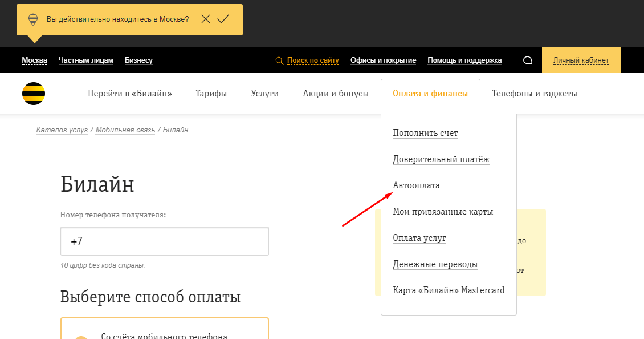Click the Выберите способ оплаты heading
The width and height of the screenshot is (644, 339).
[x=150, y=297]
